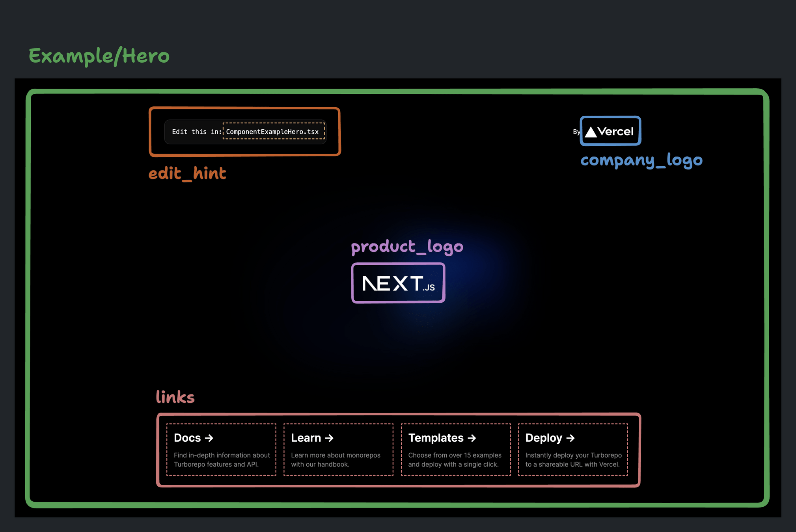Viewport: 796px width, 532px height.
Task: Click the Example/Hero heading
Action: pos(99,56)
